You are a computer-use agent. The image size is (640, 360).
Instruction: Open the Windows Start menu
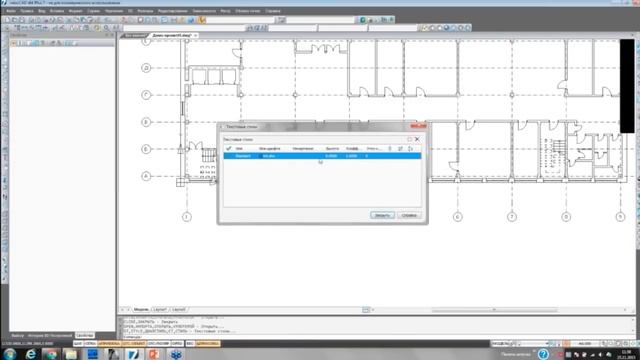coord(9,354)
